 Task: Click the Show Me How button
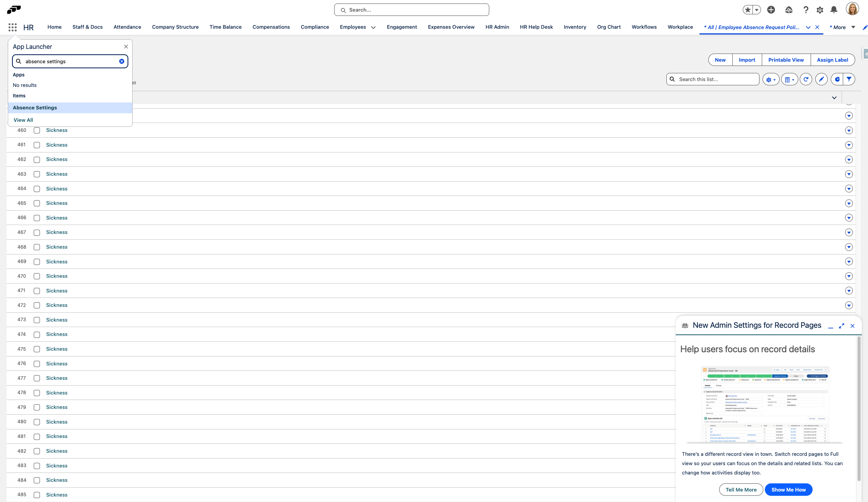pos(788,490)
